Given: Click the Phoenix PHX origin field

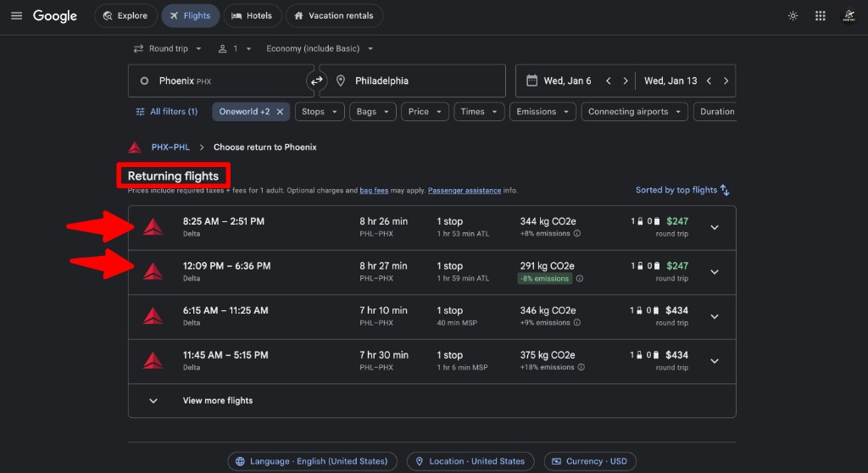Looking at the screenshot, I should pyautogui.click(x=221, y=81).
